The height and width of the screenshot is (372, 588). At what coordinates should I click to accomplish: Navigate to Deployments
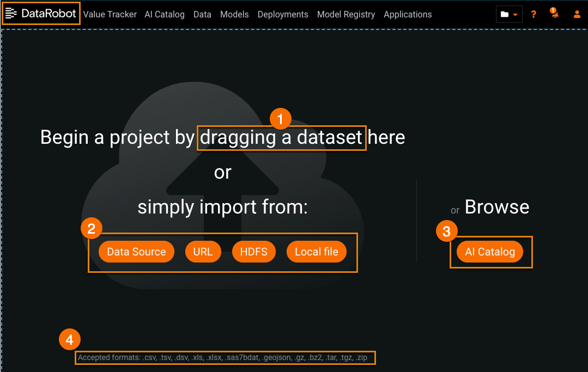tap(283, 15)
